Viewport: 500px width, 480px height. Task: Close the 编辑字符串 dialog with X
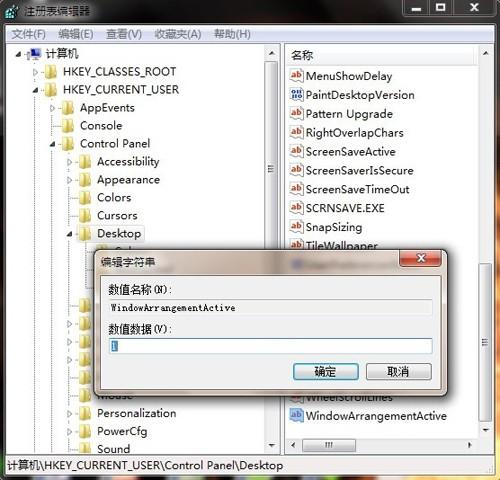pyautogui.click(x=421, y=258)
